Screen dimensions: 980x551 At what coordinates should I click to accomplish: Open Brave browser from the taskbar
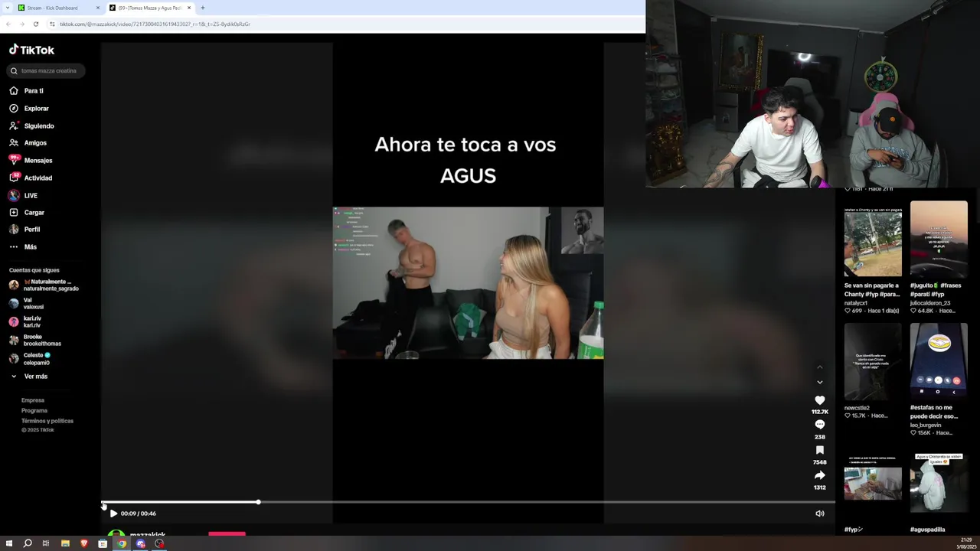click(x=84, y=543)
